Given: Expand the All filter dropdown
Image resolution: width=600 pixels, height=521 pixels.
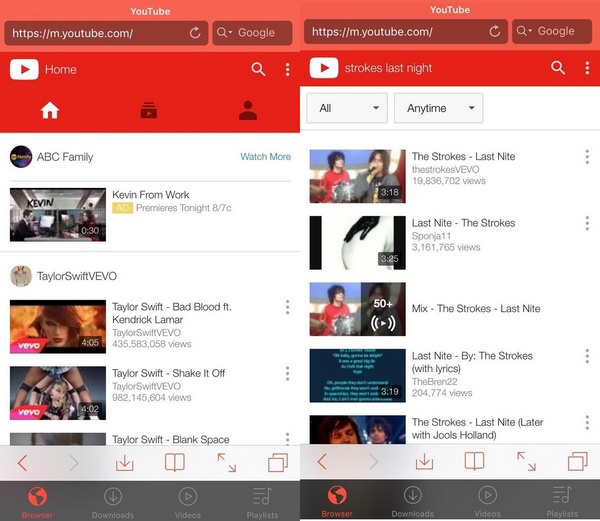Looking at the screenshot, I should coord(346,108).
